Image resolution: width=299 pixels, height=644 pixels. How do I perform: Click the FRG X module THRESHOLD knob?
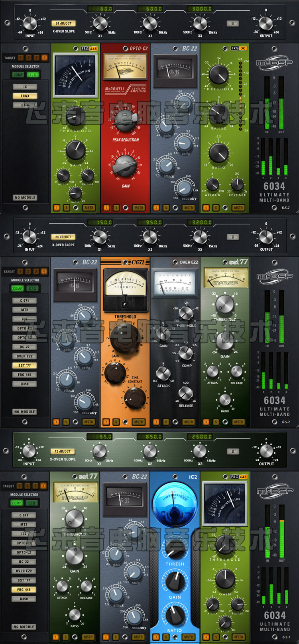click(x=218, y=74)
